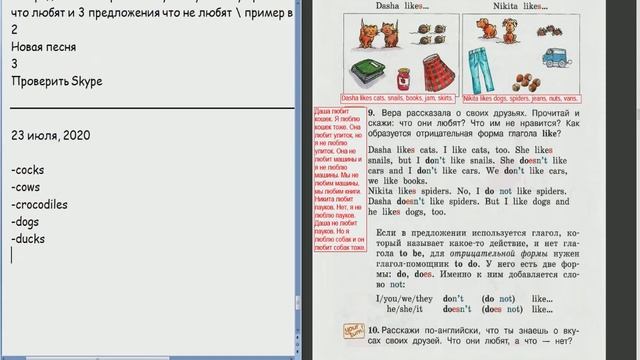Viewport: 640px width, 360px height.
Task: Click the blue van picture
Action: [556, 58]
